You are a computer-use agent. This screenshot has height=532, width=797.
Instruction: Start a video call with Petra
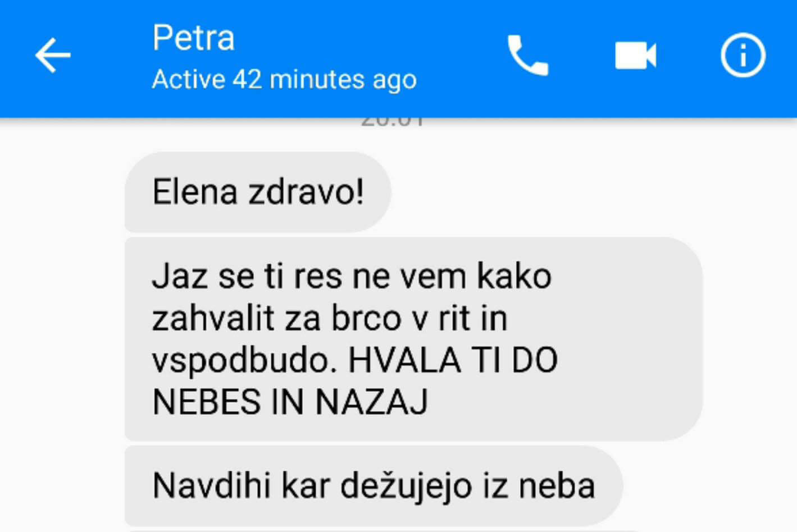coord(635,56)
